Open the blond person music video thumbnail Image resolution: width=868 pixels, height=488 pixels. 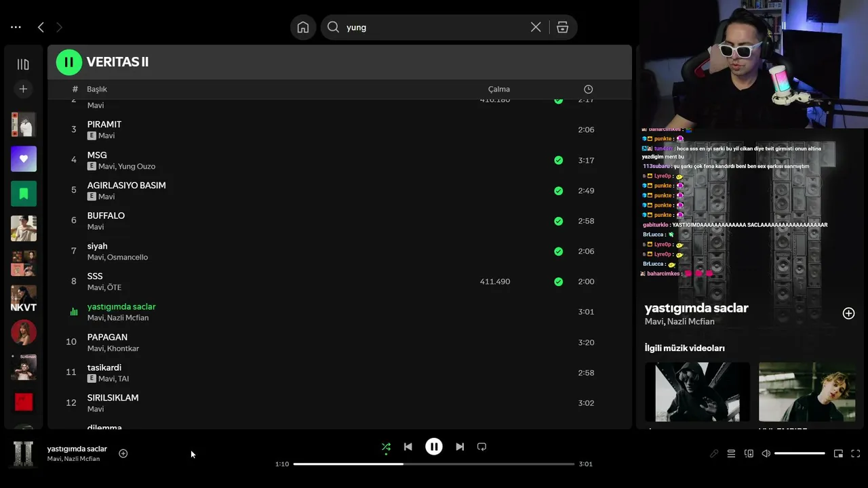coord(807,392)
